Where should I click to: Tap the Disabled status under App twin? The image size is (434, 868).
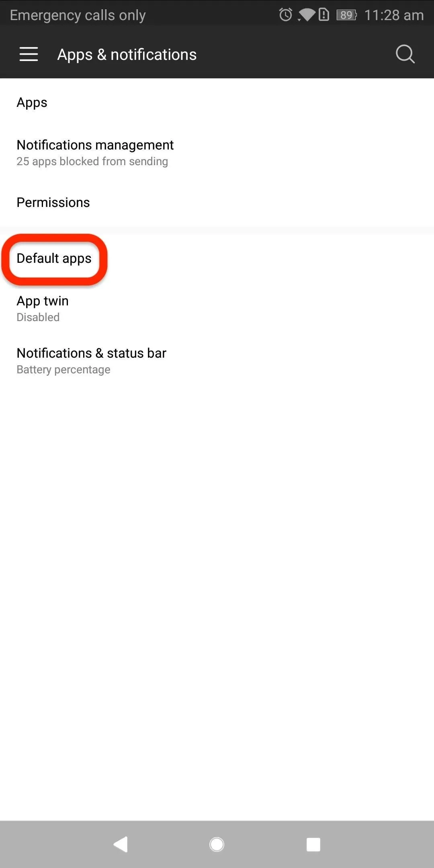pyautogui.click(x=38, y=317)
